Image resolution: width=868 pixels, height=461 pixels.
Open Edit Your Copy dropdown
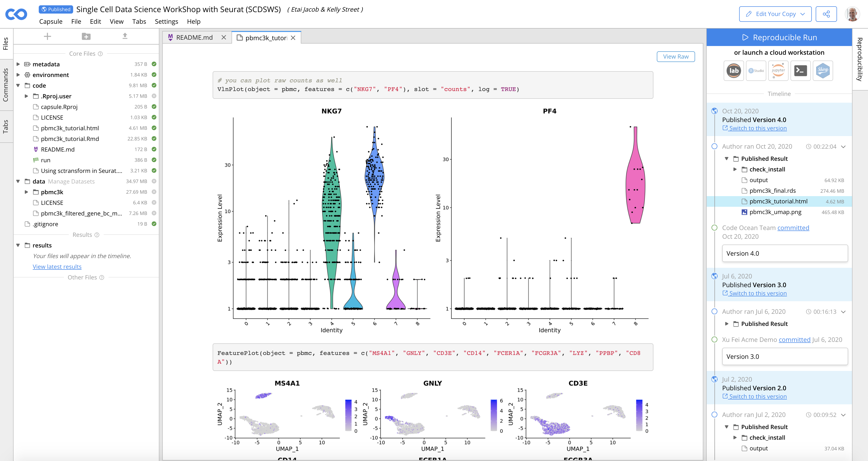(x=803, y=14)
